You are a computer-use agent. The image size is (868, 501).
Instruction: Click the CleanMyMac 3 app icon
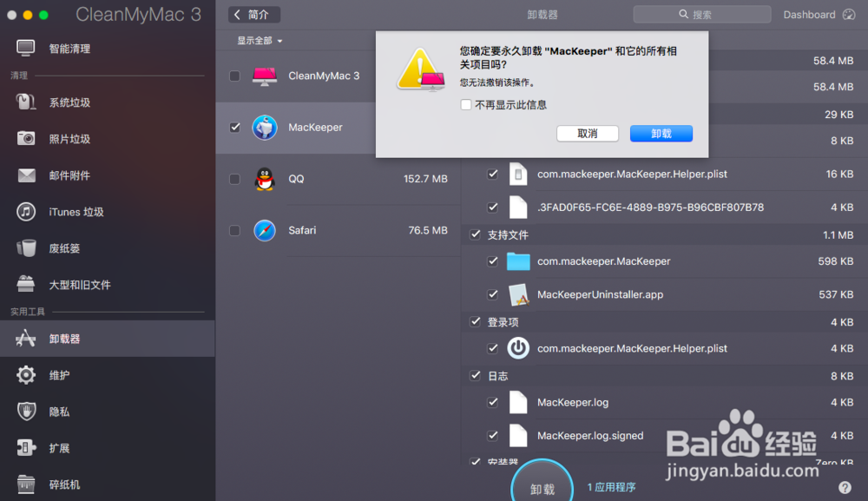tap(265, 76)
